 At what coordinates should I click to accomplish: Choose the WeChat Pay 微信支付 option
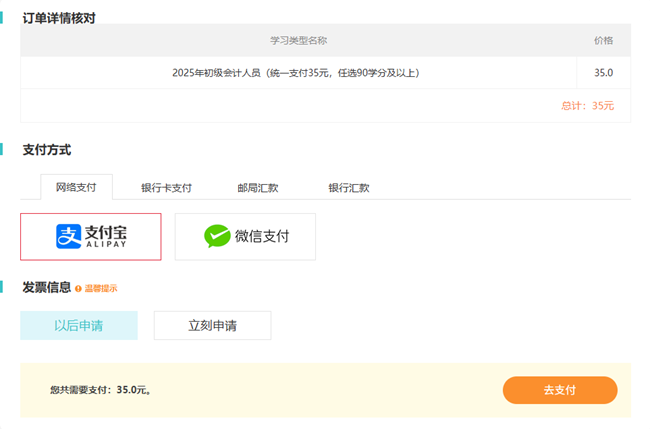tap(245, 237)
